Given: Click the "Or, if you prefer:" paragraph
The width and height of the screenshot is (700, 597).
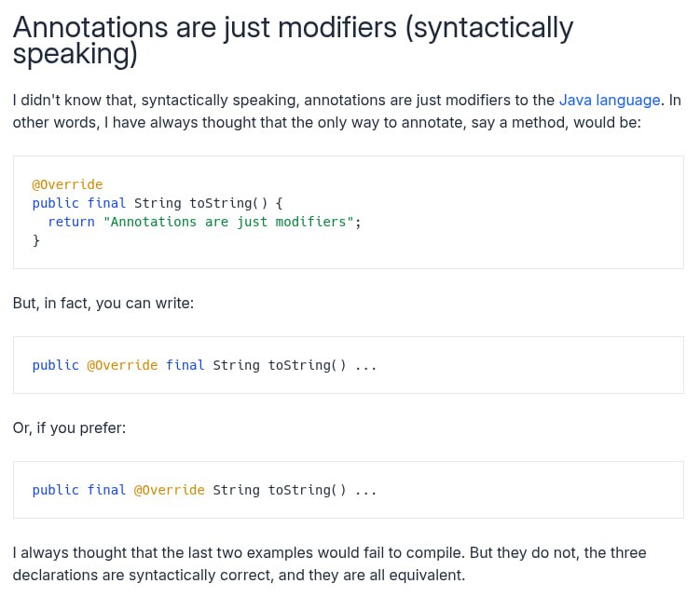Looking at the screenshot, I should click(x=69, y=428).
